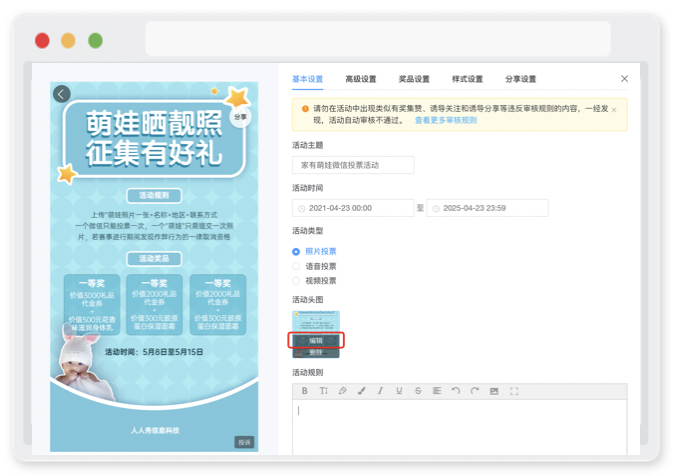Toggle italic formatting in rules editor
Image resolution: width=674 pixels, height=476 pixels.
tap(380, 391)
